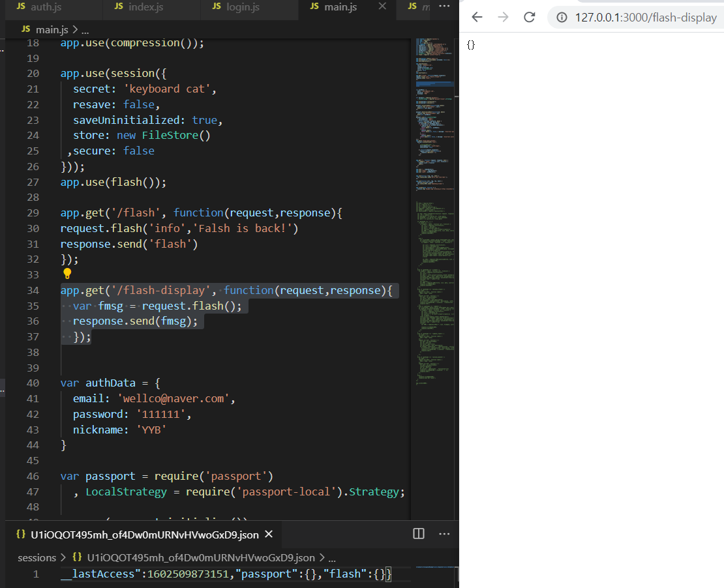Click the ellipsis after main.js breadcrumb

(x=85, y=31)
